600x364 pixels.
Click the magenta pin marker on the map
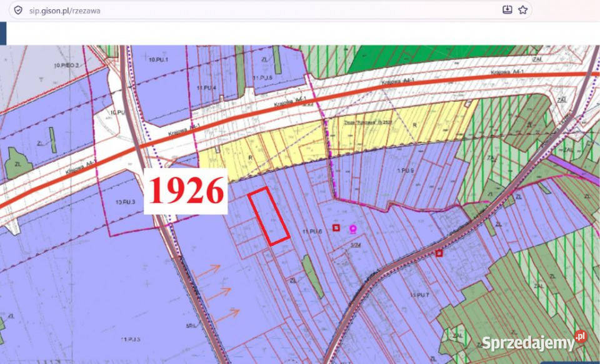coord(352,229)
